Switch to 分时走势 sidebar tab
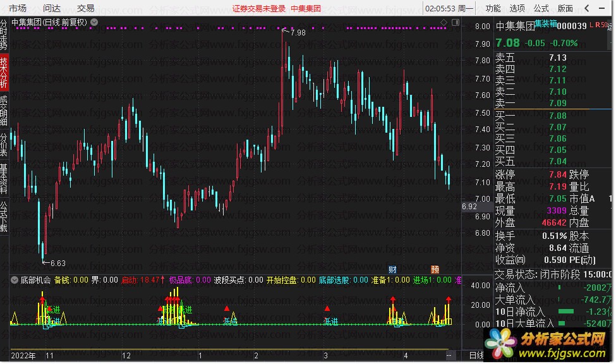 4,34
